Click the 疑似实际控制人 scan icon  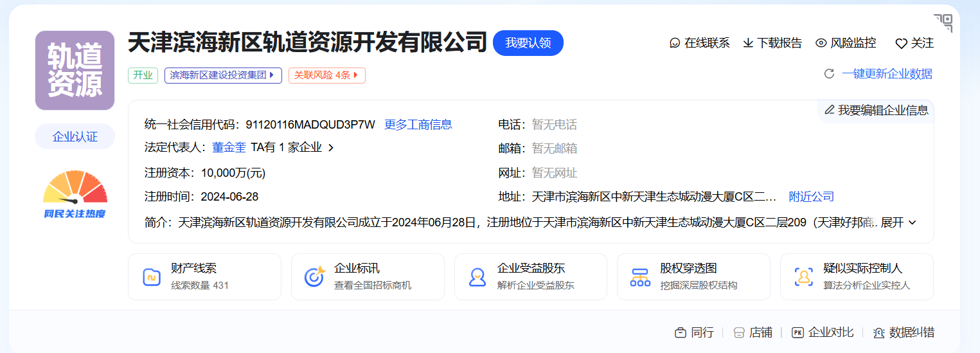pyautogui.click(x=803, y=277)
